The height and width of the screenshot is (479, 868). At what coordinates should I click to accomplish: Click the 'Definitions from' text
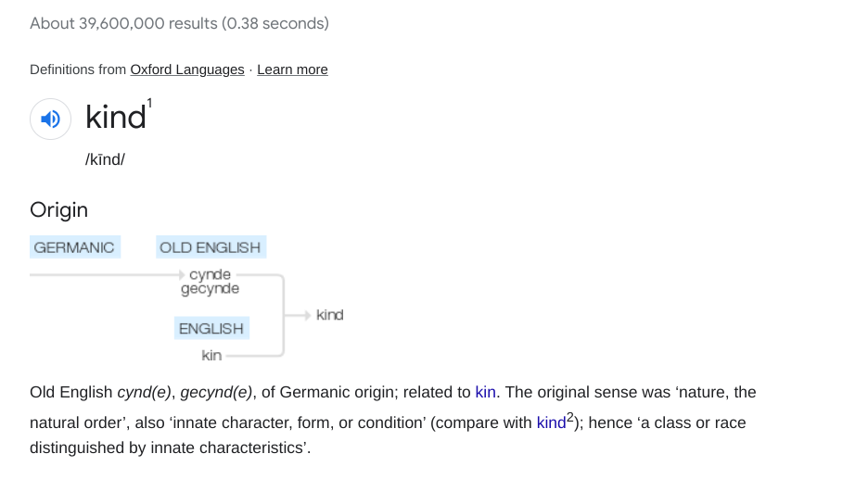(78, 69)
